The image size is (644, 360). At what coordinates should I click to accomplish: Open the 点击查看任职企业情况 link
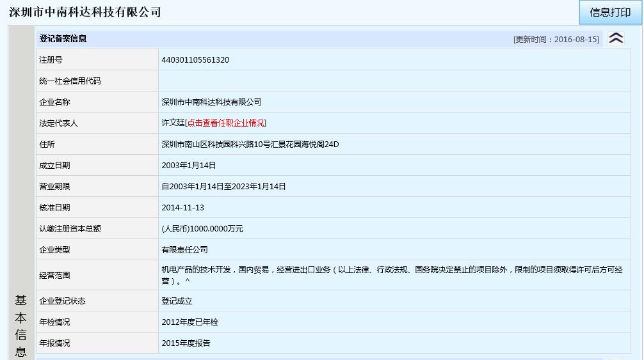(x=226, y=123)
